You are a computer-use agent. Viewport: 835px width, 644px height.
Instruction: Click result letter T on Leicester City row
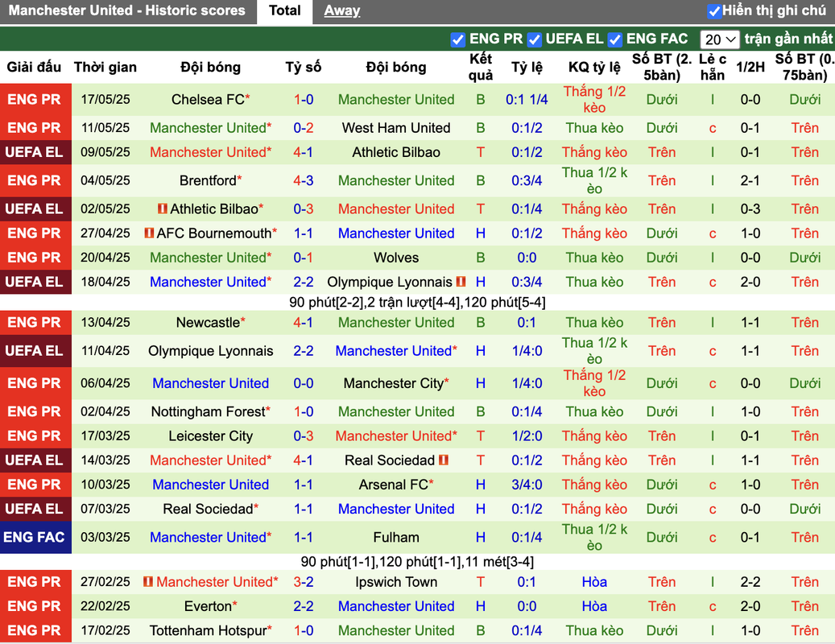pyautogui.click(x=481, y=436)
